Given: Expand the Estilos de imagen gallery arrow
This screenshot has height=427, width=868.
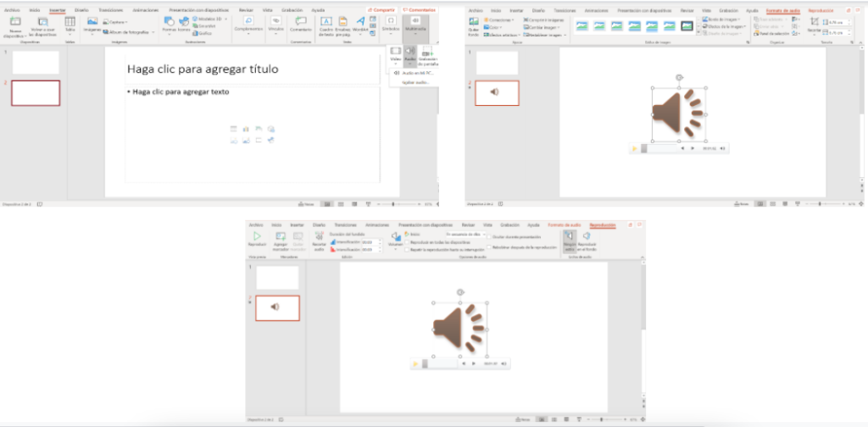Looking at the screenshot, I should (698, 34).
